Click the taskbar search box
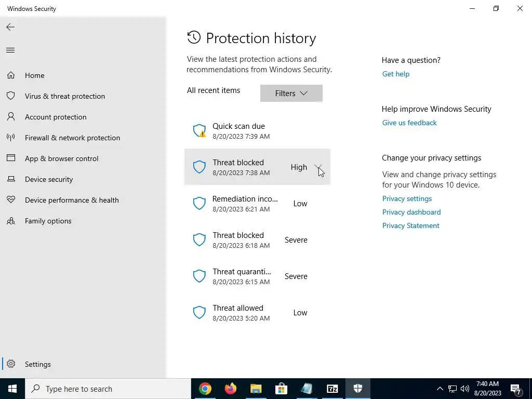The image size is (532, 399). click(108, 389)
